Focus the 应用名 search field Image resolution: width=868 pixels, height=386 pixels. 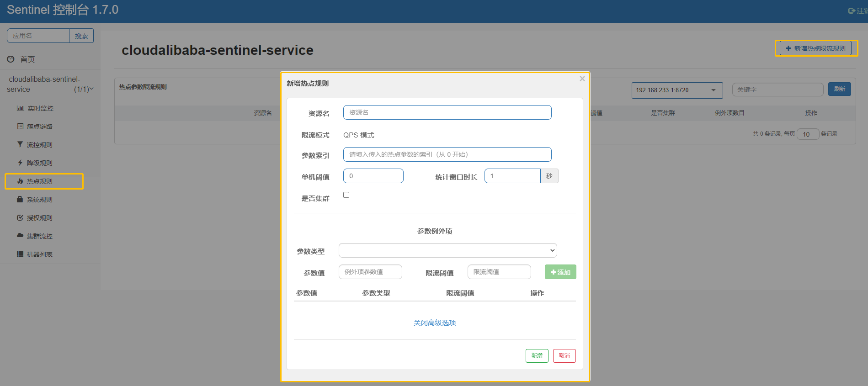[38, 36]
